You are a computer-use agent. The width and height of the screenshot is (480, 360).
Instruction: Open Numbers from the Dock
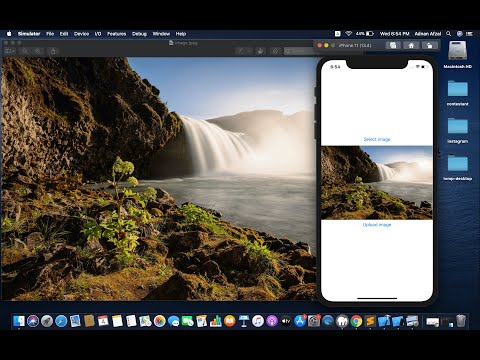tap(216, 321)
